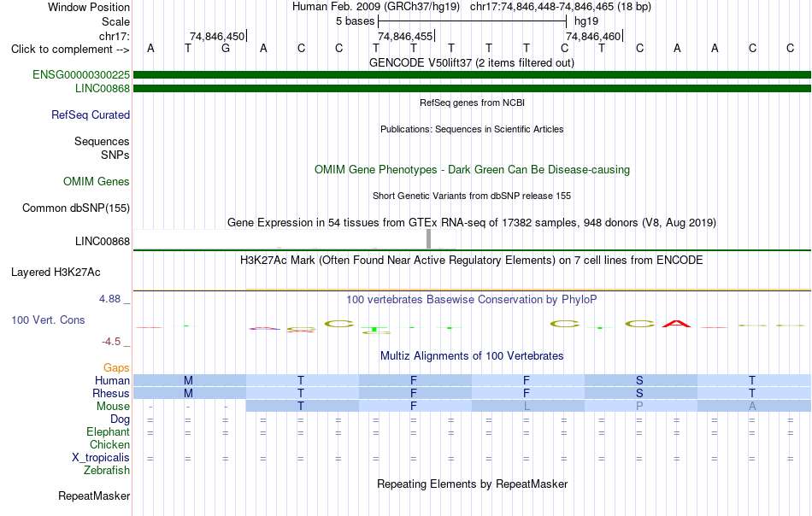
Task: Open Layered H3K27Ac track label
Action: (56, 273)
